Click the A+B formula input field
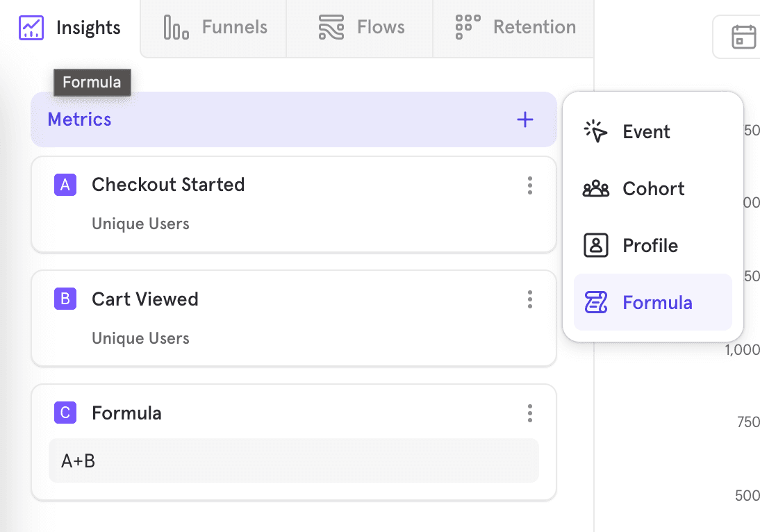This screenshot has width=760, height=532. tap(293, 460)
